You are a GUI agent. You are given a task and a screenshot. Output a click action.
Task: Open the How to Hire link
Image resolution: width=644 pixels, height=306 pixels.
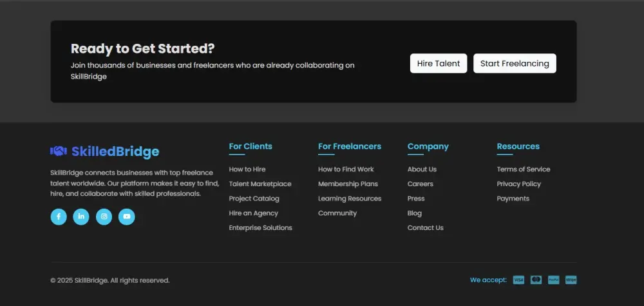click(247, 169)
